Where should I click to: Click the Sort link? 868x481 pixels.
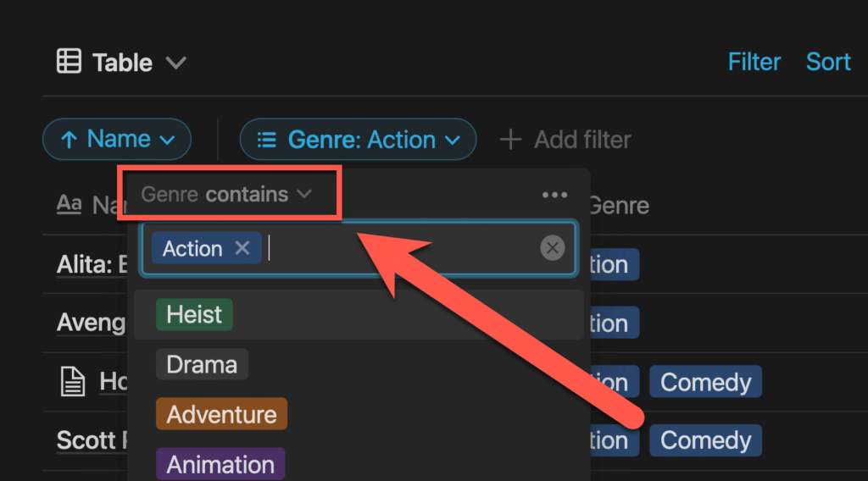(828, 62)
